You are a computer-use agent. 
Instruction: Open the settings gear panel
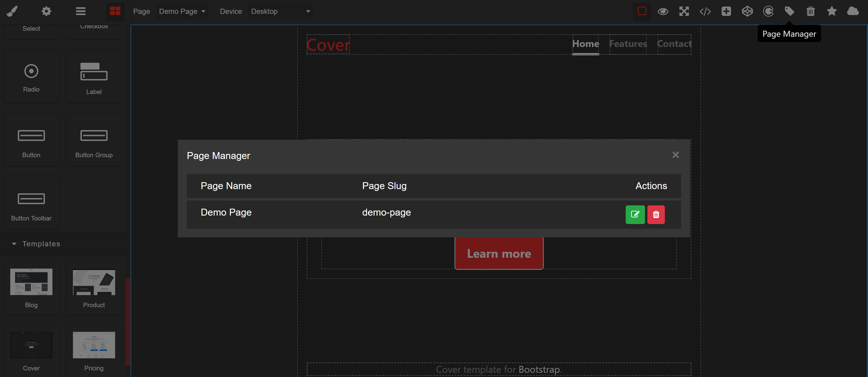click(46, 11)
